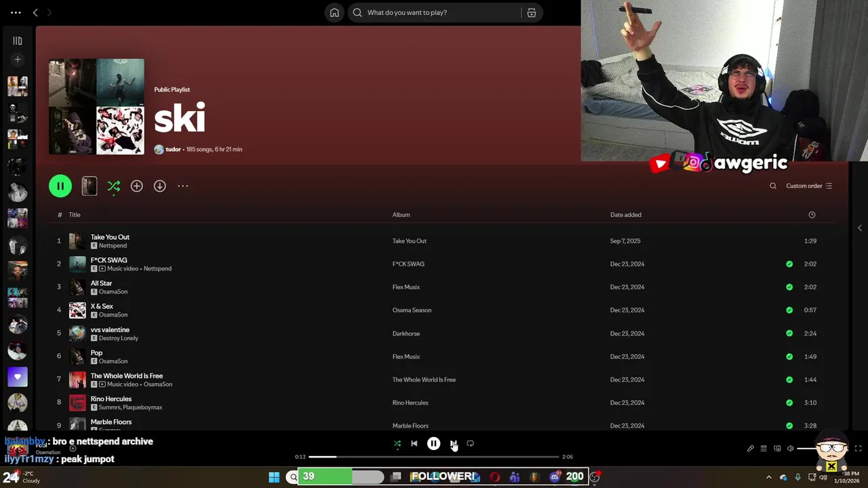The image size is (868, 488).
Task: Pause the ski playlist with green button
Action: pyautogui.click(x=60, y=186)
